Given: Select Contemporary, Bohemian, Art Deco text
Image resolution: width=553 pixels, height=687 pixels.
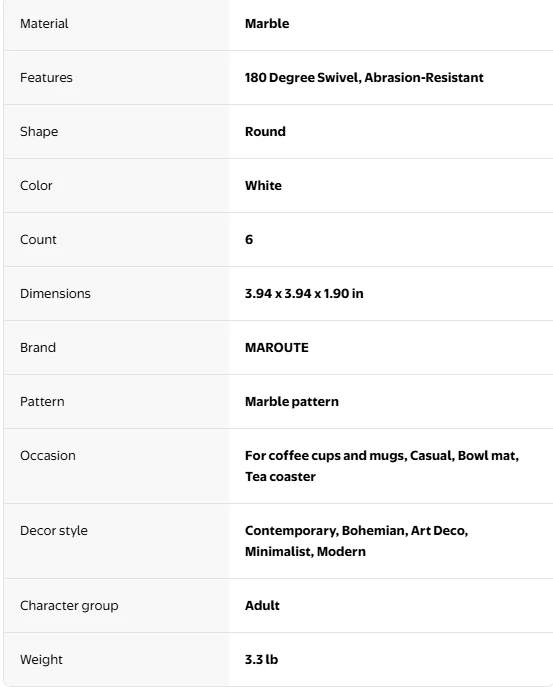Looking at the screenshot, I should pyautogui.click(x=356, y=531).
